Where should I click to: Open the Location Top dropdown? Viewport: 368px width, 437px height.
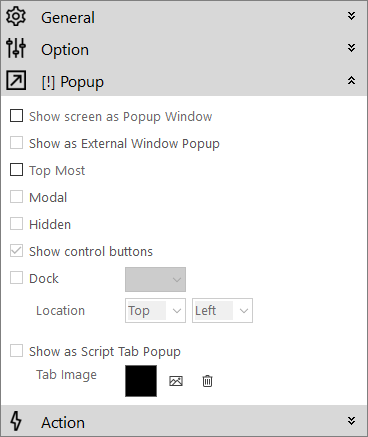[155, 311]
